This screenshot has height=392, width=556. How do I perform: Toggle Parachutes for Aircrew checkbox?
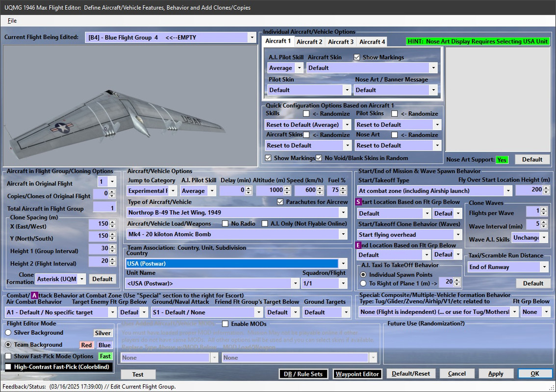coord(280,202)
